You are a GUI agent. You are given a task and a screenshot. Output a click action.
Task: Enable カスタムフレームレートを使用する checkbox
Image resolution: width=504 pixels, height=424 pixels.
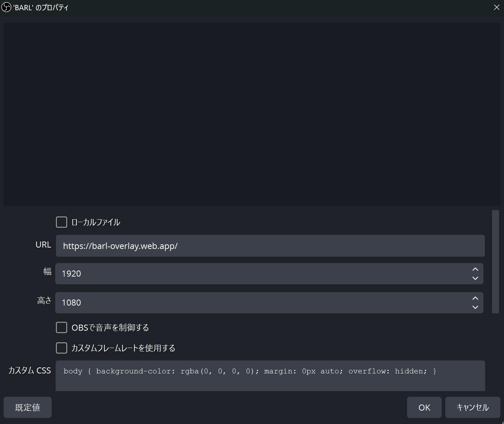click(62, 348)
